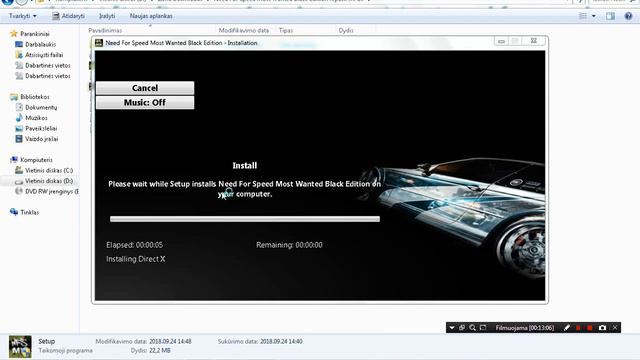
Task: Close the installer window
Action: pos(533,41)
